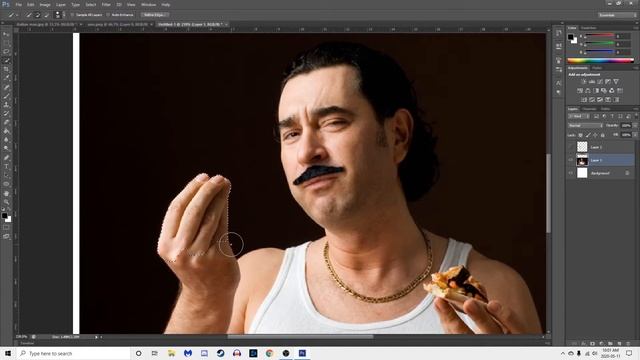Select the Hand tool
This screenshot has width=640, height=360.
[x=6, y=193]
